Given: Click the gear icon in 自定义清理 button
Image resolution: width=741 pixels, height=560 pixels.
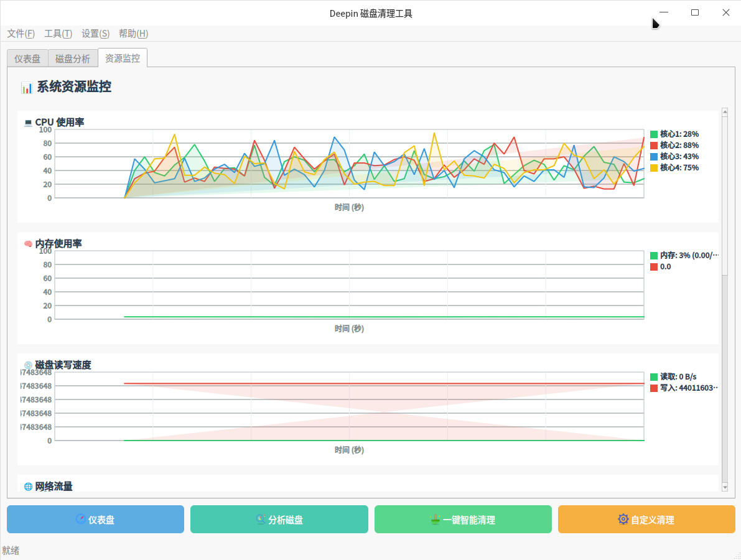Looking at the screenshot, I should point(623,519).
